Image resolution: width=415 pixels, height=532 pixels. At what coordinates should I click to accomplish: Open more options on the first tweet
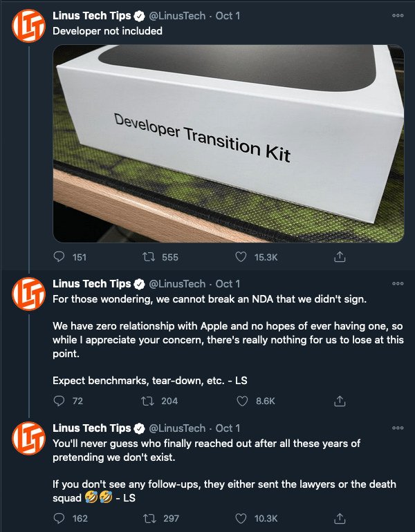398,15
